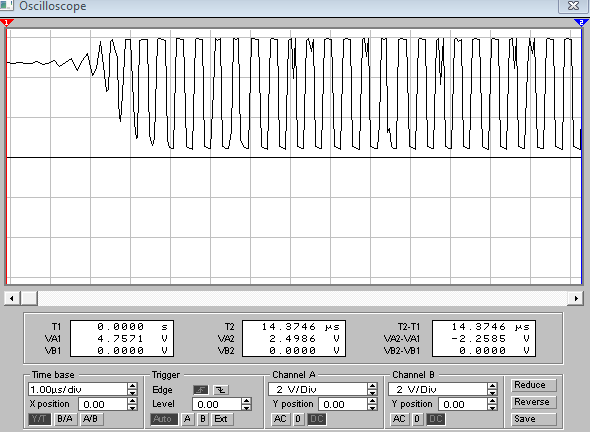Click the Reverse button

point(534,402)
